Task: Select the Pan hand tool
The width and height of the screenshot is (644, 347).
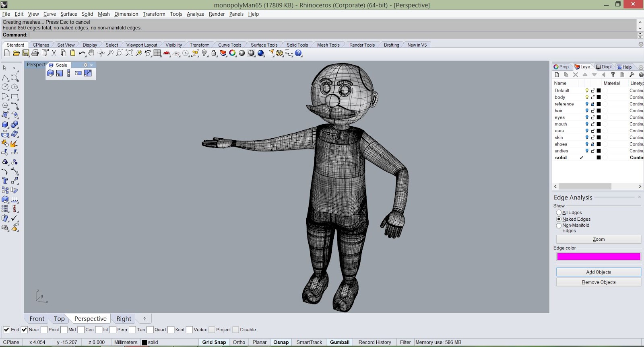Action: (x=91, y=53)
